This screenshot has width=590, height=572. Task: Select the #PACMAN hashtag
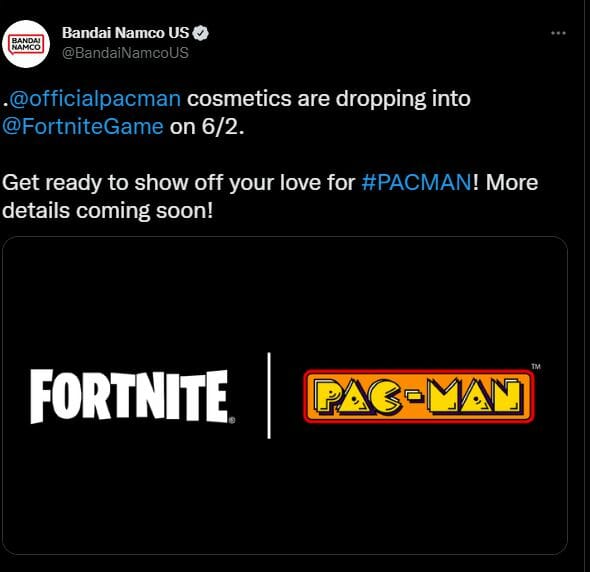pos(417,183)
